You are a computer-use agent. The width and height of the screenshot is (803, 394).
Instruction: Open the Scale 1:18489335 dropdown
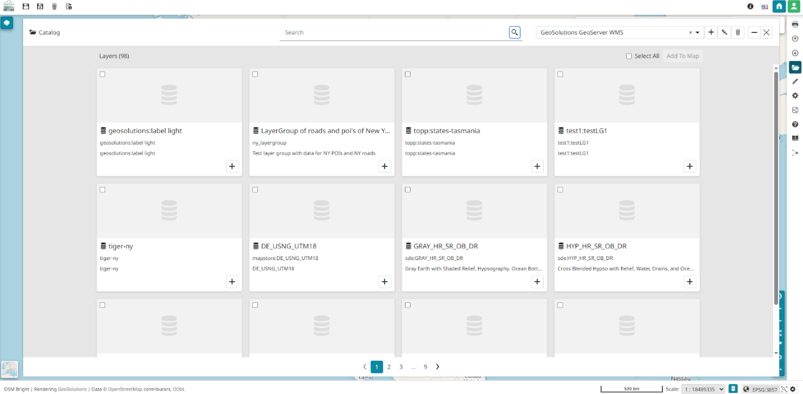[x=703, y=389]
